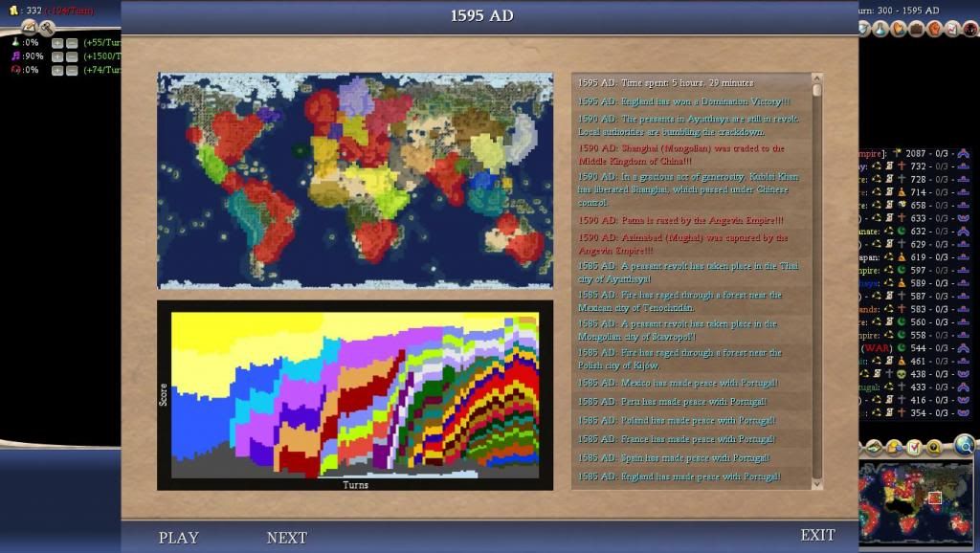Click the scoreboard row with score 2087
This screenshot has height=553, width=980.
[916, 153]
